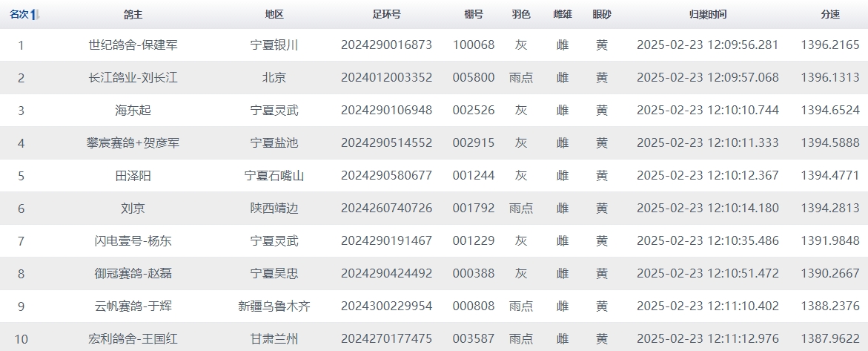
Task: Select the 攀宸赛鸽+贺彦军 row entry
Action: [x=133, y=143]
